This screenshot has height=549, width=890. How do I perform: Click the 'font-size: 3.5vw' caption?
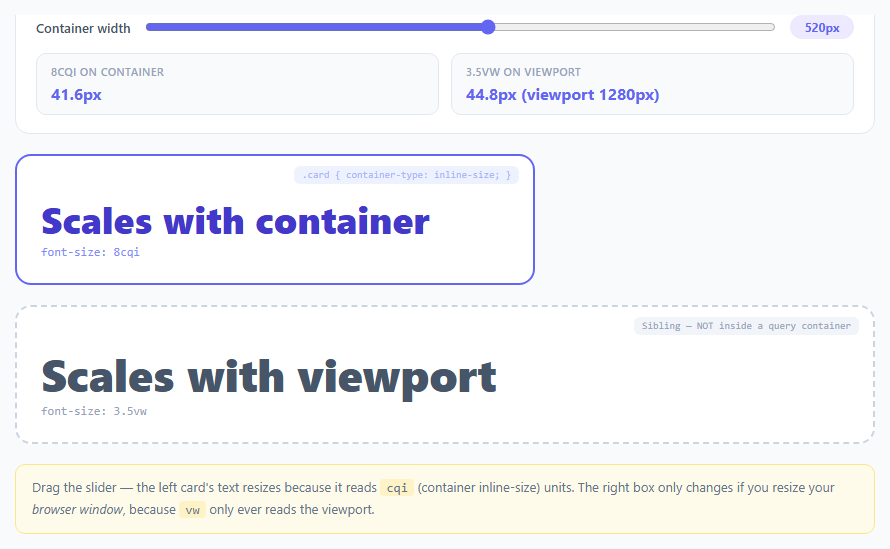point(94,411)
